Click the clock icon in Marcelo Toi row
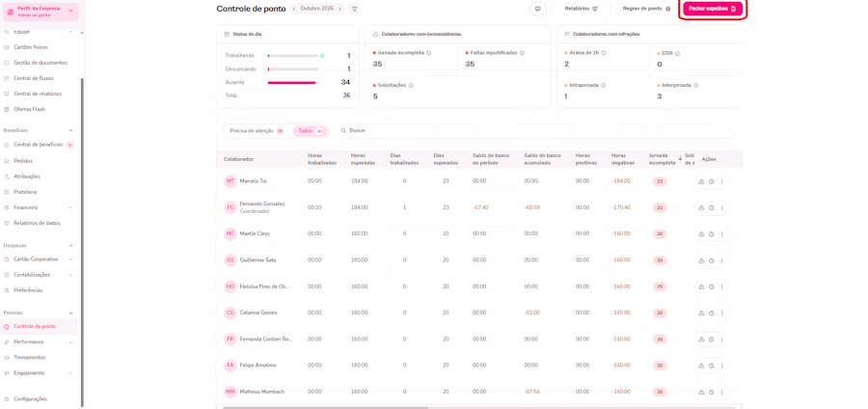 coord(712,181)
